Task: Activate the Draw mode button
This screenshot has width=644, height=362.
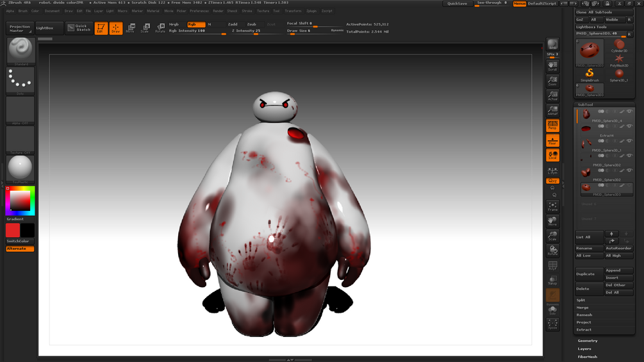Action: 116,28
